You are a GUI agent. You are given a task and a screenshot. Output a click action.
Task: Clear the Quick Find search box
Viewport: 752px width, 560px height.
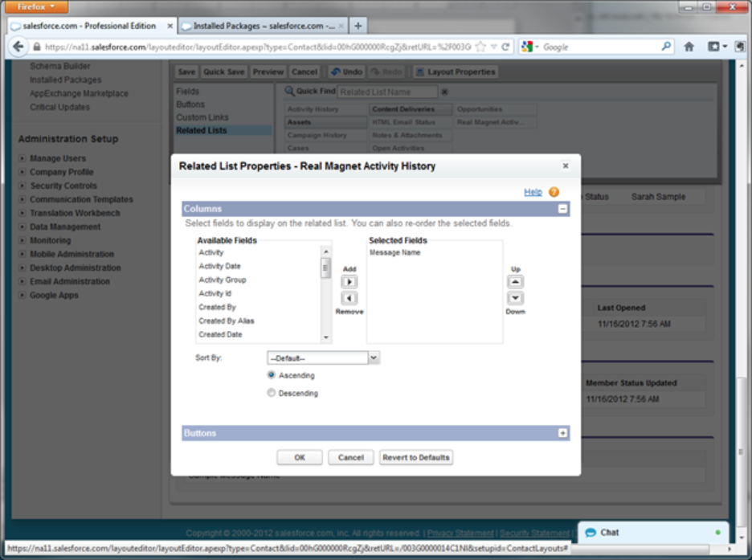coord(444,92)
